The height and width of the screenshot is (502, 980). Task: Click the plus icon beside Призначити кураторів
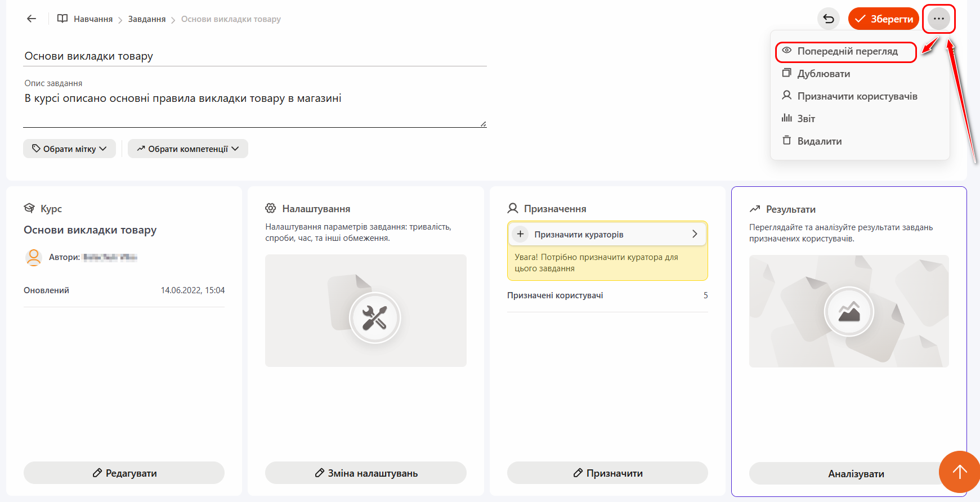coord(520,234)
